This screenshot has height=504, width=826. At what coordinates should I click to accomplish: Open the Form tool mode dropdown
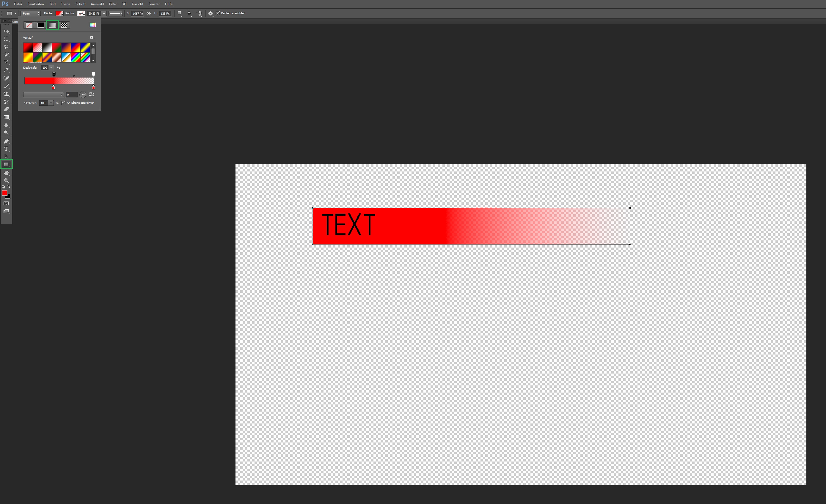[x=31, y=13]
